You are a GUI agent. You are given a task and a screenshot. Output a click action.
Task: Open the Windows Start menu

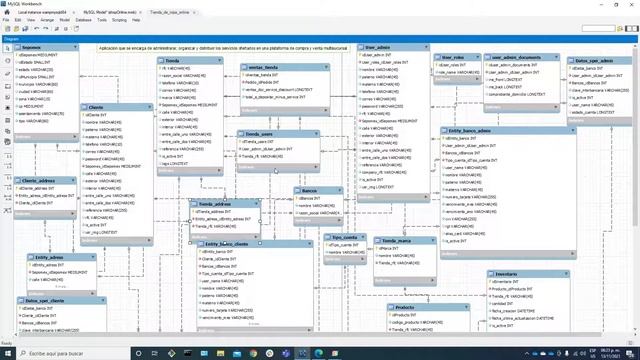[x=8, y=353]
